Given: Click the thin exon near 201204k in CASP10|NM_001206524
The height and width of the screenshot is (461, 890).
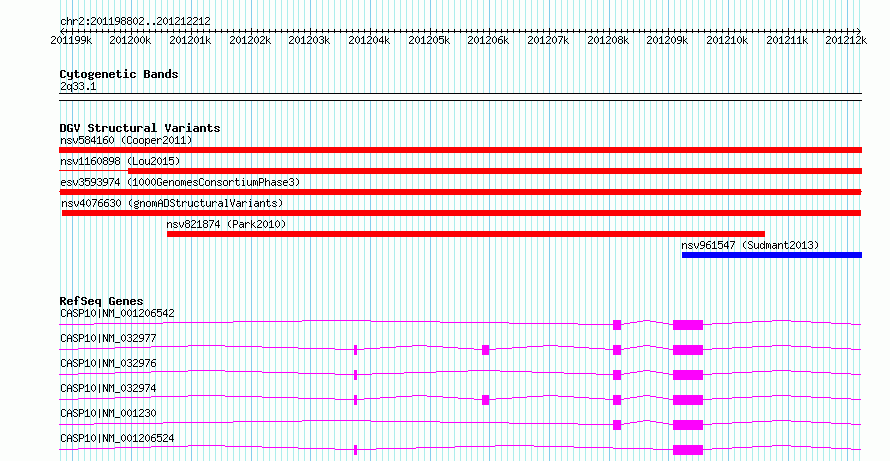Looking at the screenshot, I should point(355,450).
